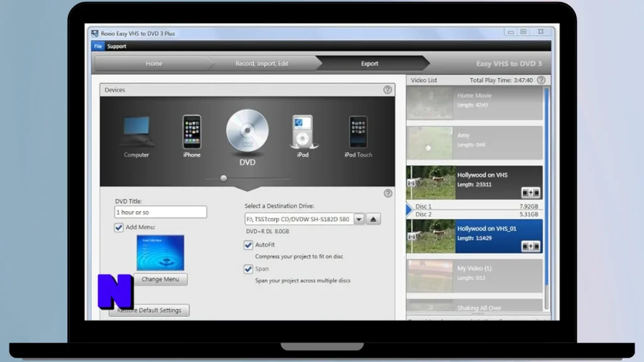Toggle the Span checkbox
Viewport: 644px width, 362px height.
[x=248, y=269]
